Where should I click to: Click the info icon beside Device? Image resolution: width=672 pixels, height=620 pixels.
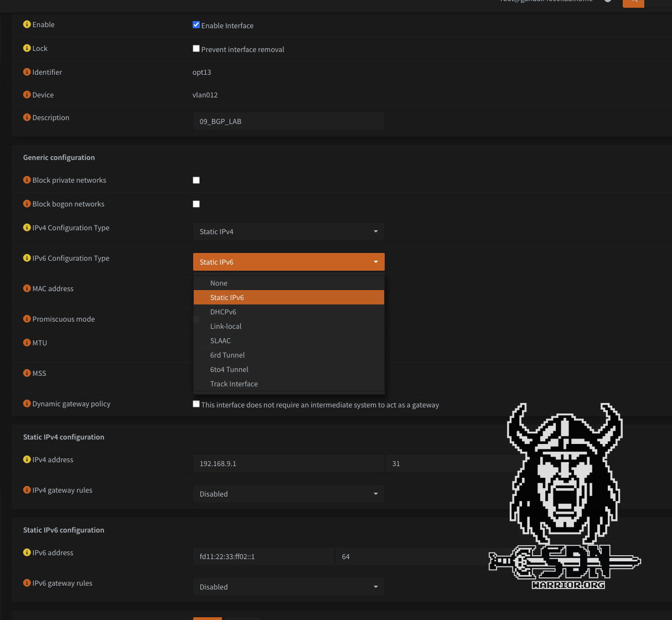pyautogui.click(x=27, y=95)
